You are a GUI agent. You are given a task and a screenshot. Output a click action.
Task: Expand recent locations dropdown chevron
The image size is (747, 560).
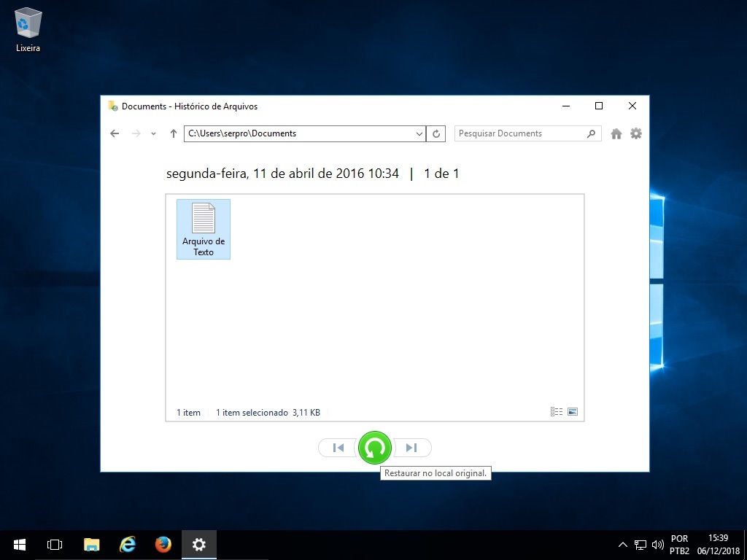[x=153, y=134]
